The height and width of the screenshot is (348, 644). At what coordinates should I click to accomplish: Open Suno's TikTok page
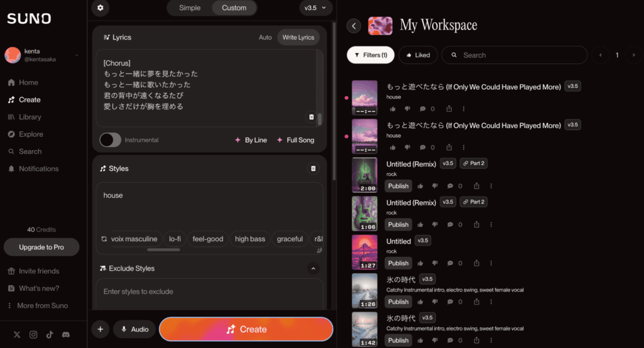click(50, 334)
